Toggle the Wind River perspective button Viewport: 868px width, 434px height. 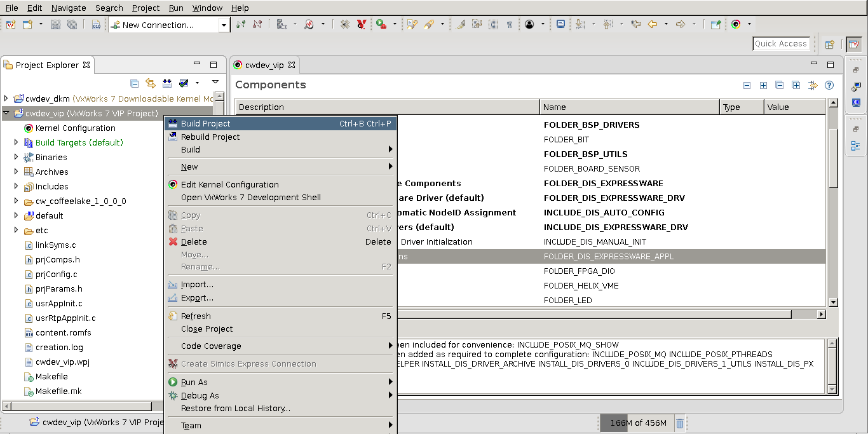pyautogui.click(x=853, y=44)
